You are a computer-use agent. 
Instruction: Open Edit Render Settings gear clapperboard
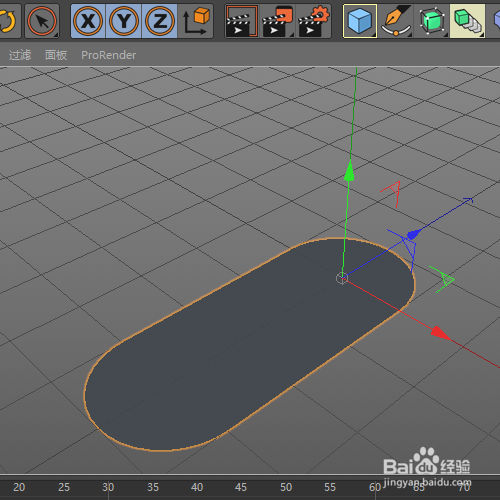click(x=314, y=21)
